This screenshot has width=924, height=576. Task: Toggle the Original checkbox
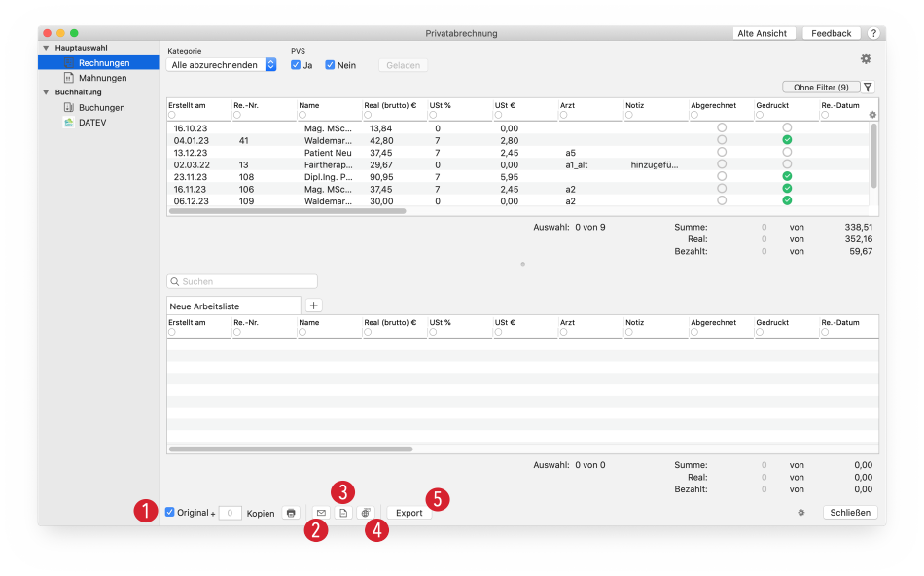169,512
